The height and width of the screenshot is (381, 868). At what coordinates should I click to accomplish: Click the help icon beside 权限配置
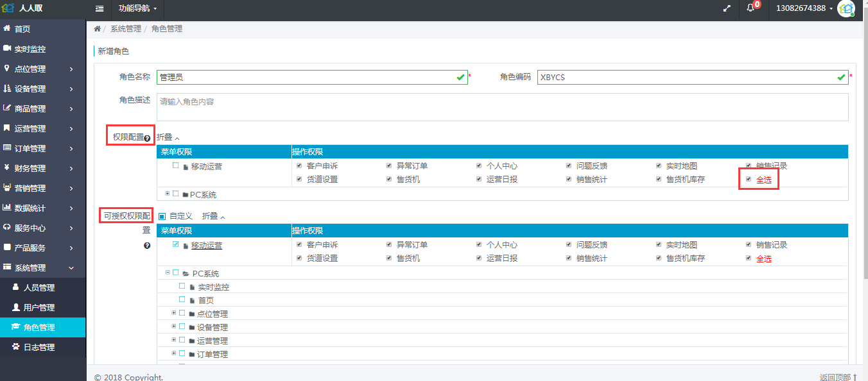pyautogui.click(x=147, y=138)
